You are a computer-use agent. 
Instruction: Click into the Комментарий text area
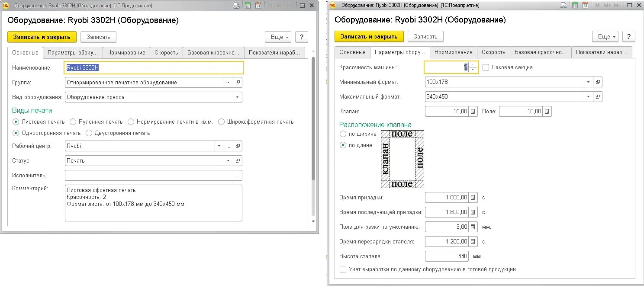[x=153, y=203]
